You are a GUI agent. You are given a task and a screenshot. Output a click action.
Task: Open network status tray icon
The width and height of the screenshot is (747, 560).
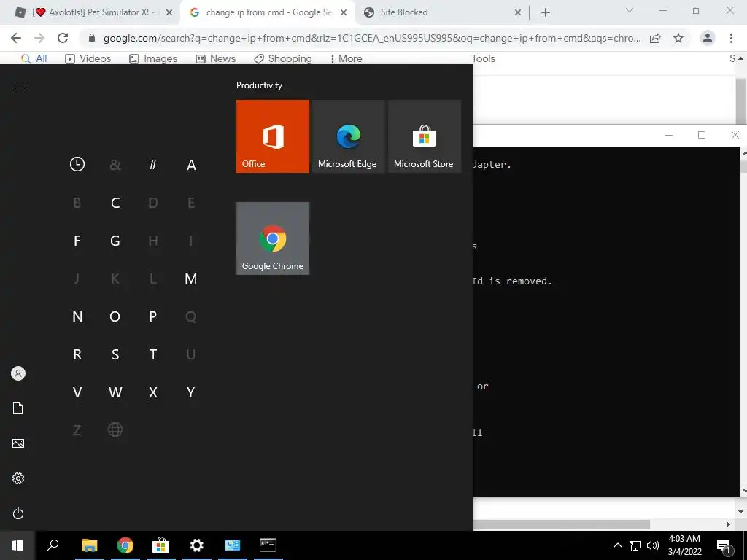pyautogui.click(x=635, y=545)
